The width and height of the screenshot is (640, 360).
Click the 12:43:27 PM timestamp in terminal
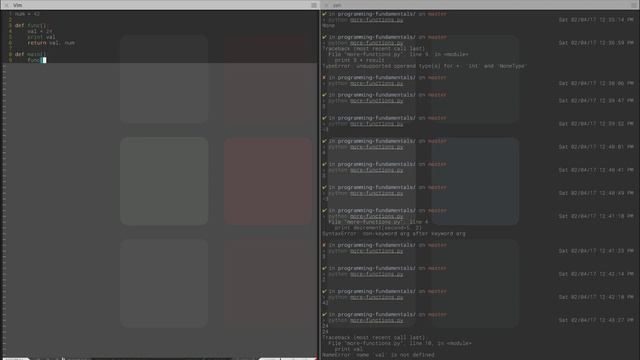click(x=596, y=320)
